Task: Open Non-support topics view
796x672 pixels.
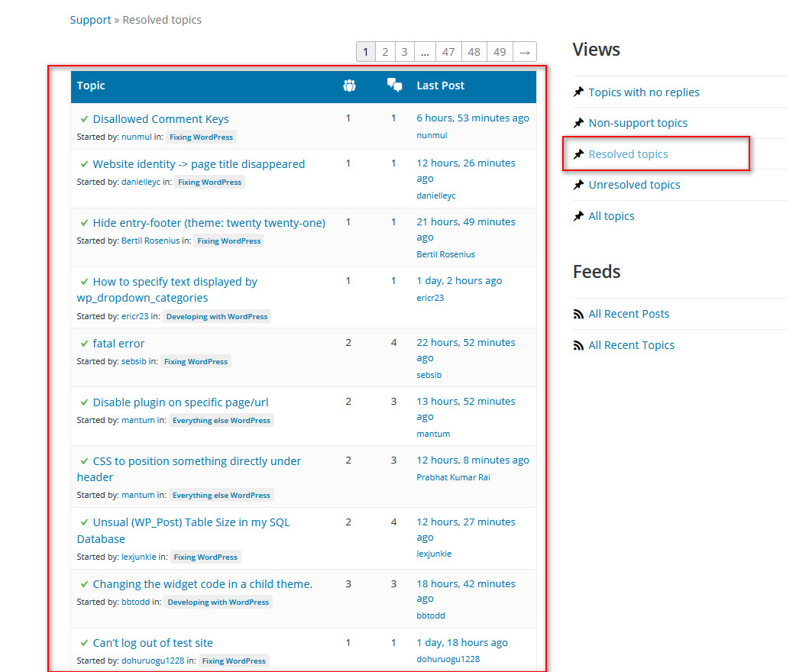Action: [638, 123]
